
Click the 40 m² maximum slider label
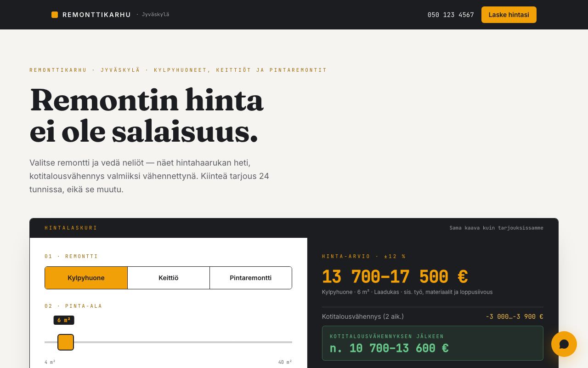pos(285,362)
